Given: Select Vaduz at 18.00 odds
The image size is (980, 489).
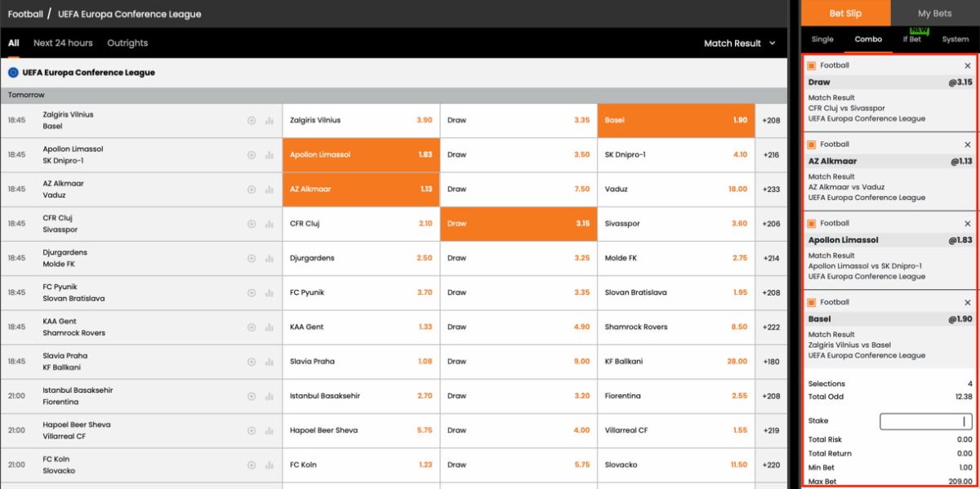Looking at the screenshot, I should (676, 189).
